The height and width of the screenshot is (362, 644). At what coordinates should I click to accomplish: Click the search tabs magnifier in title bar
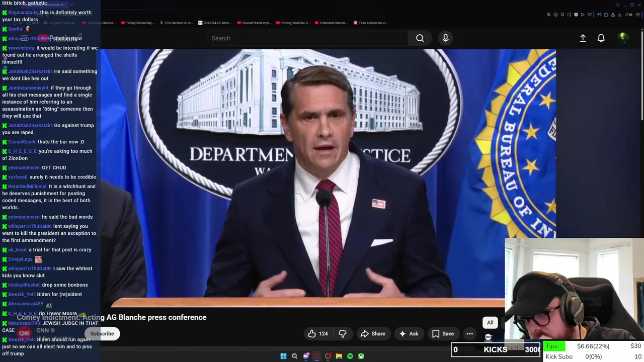click(617, 5)
